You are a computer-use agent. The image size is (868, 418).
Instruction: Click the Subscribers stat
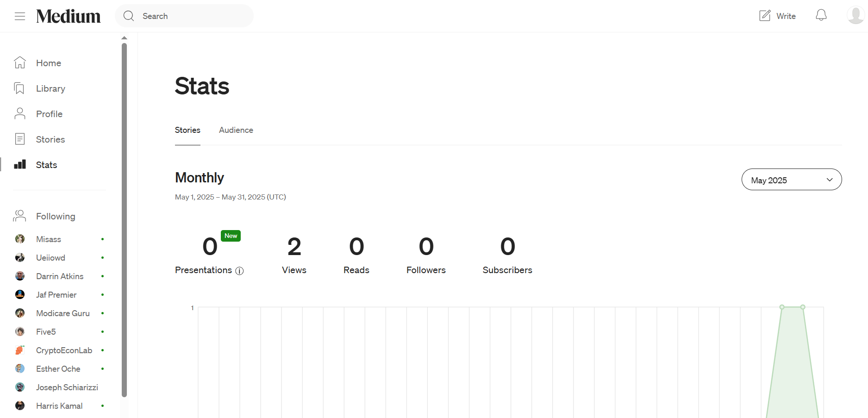[507, 256]
